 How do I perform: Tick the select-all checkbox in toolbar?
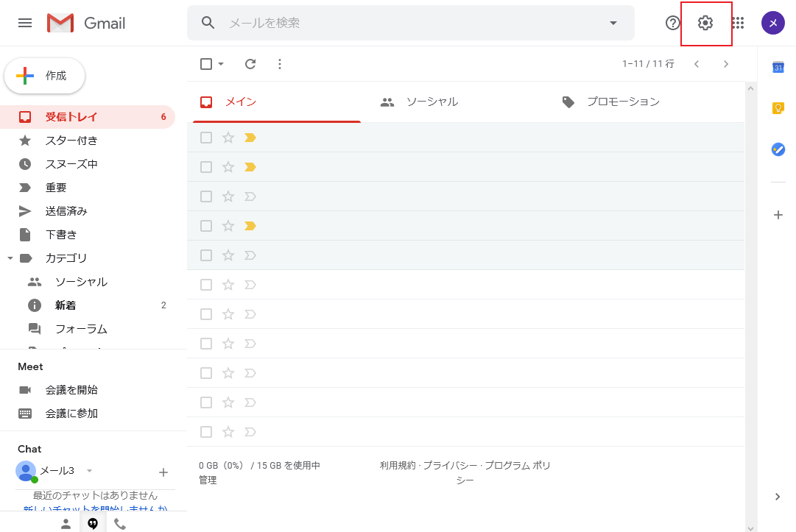(x=206, y=64)
